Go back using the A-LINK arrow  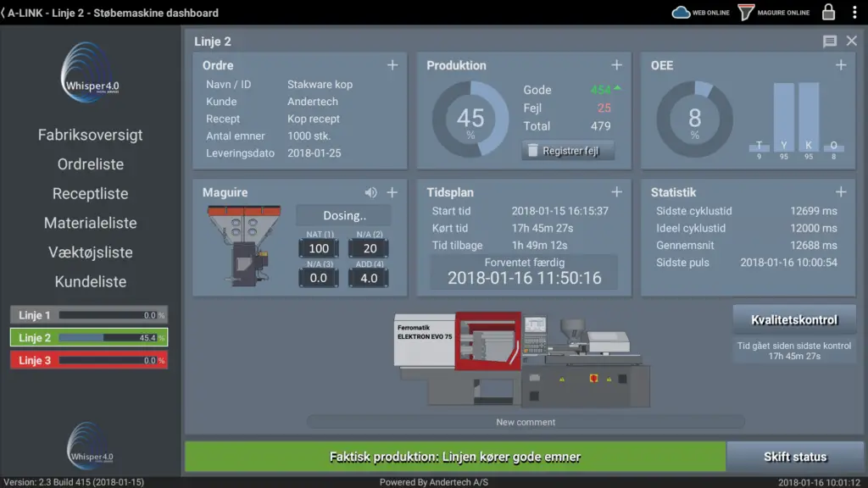4,13
